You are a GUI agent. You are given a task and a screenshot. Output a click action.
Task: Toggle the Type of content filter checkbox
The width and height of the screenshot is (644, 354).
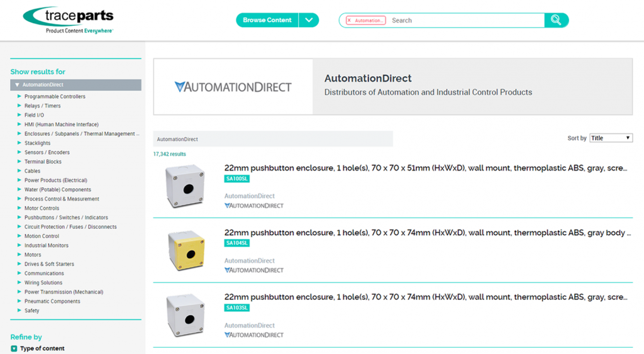[14, 348]
